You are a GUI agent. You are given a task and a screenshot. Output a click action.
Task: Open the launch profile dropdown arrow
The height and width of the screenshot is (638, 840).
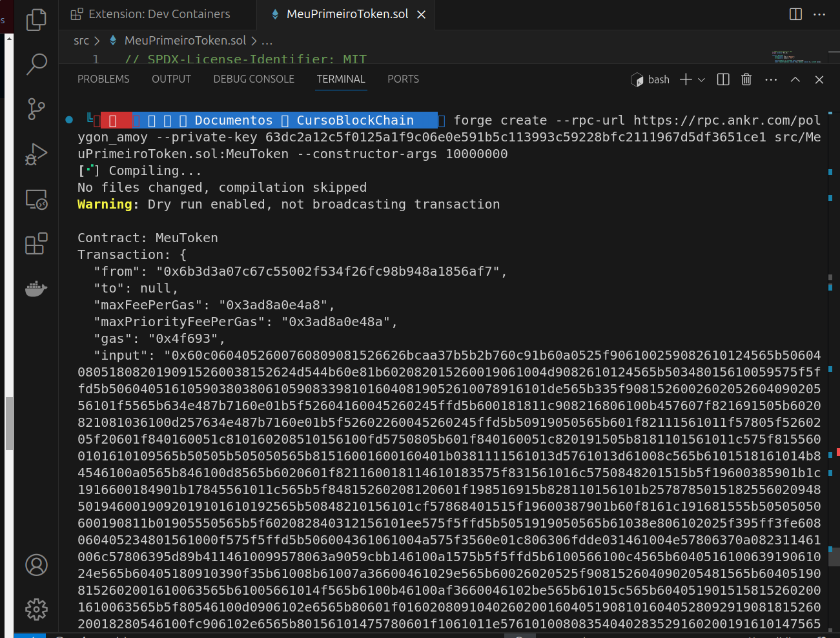(701, 79)
